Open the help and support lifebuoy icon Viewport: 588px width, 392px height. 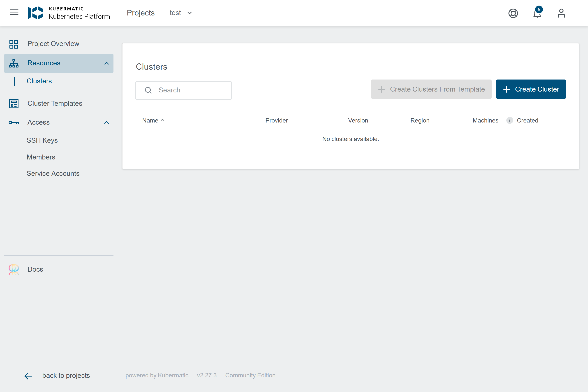click(x=513, y=13)
